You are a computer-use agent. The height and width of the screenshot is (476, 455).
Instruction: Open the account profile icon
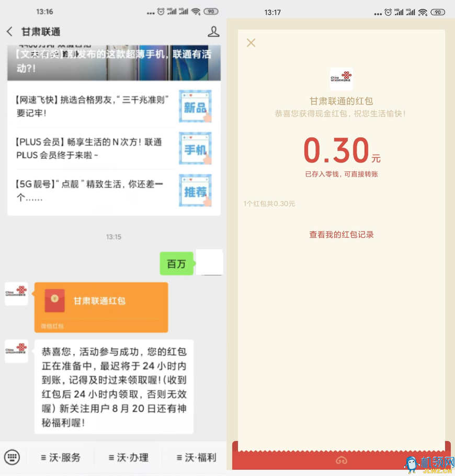coord(213,31)
